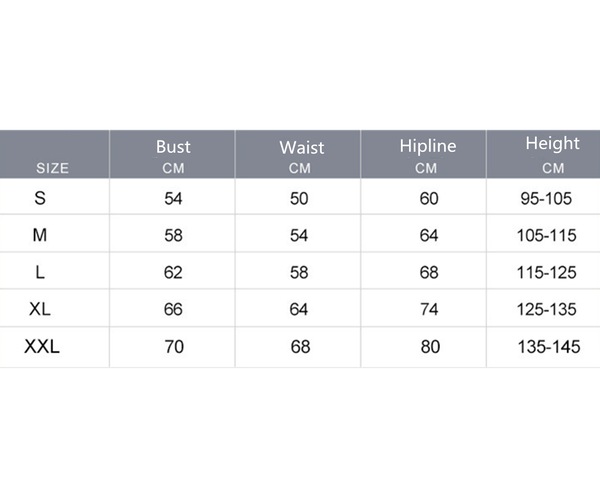
Task: Click the XL size row label
Action: [40, 309]
